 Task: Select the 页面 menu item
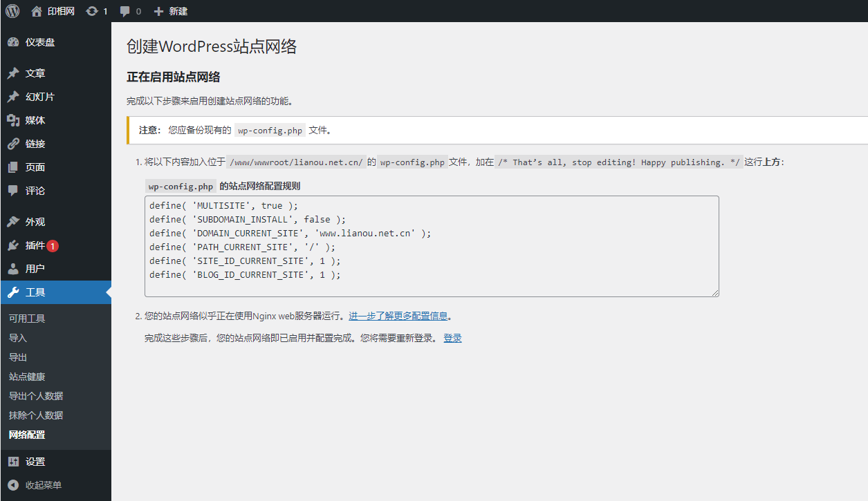(x=55, y=167)
